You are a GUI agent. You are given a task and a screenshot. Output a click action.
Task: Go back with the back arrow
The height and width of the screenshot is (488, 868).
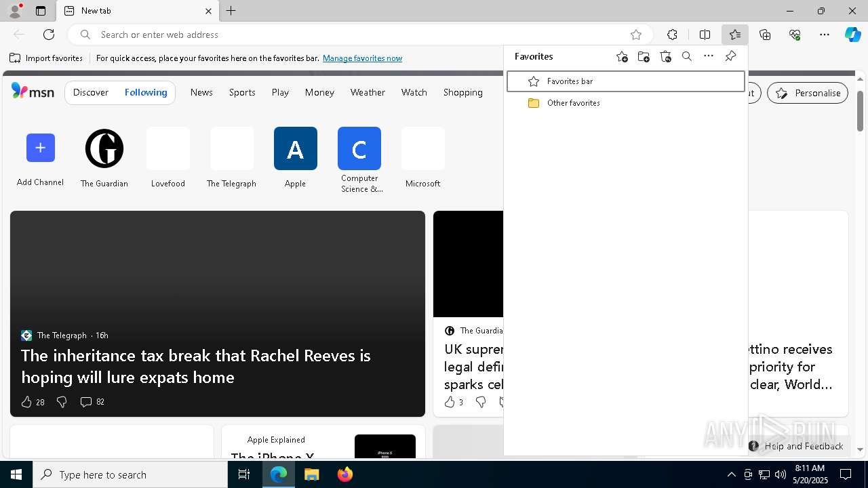[x=19, y=35]
